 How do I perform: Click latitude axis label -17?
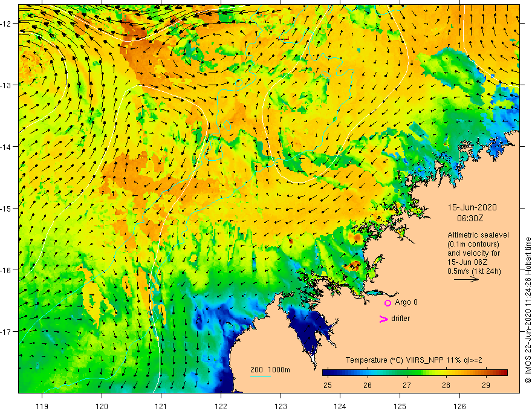pos(6,331)
